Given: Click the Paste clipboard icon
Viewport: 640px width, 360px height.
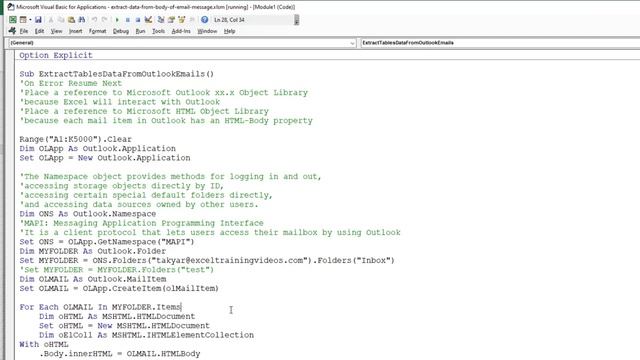Looking at the screenshot, I should click(71, 20).
